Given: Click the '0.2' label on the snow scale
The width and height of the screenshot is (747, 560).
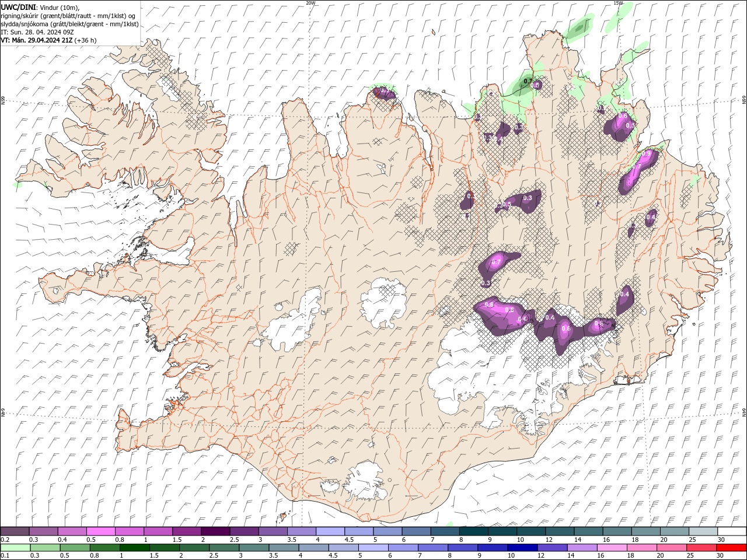Looking at the screenshot, I should click(5, 540).
